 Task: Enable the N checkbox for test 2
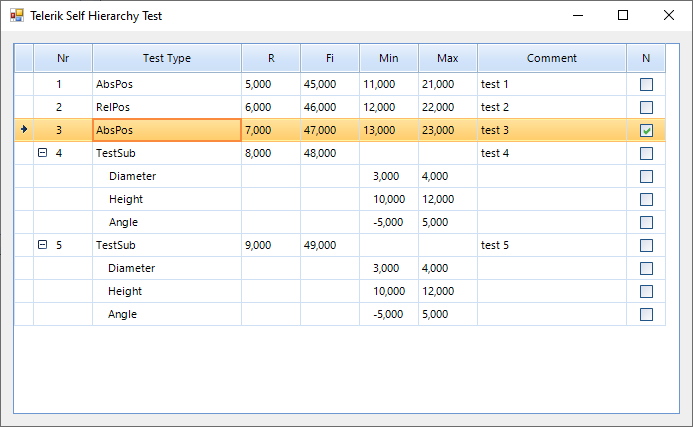tap(646, 107)
